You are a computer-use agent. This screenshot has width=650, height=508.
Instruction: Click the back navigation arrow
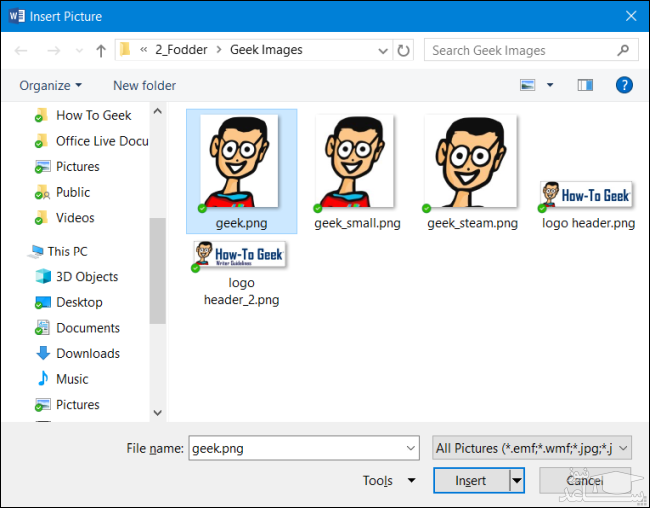[x=24, y=50]
